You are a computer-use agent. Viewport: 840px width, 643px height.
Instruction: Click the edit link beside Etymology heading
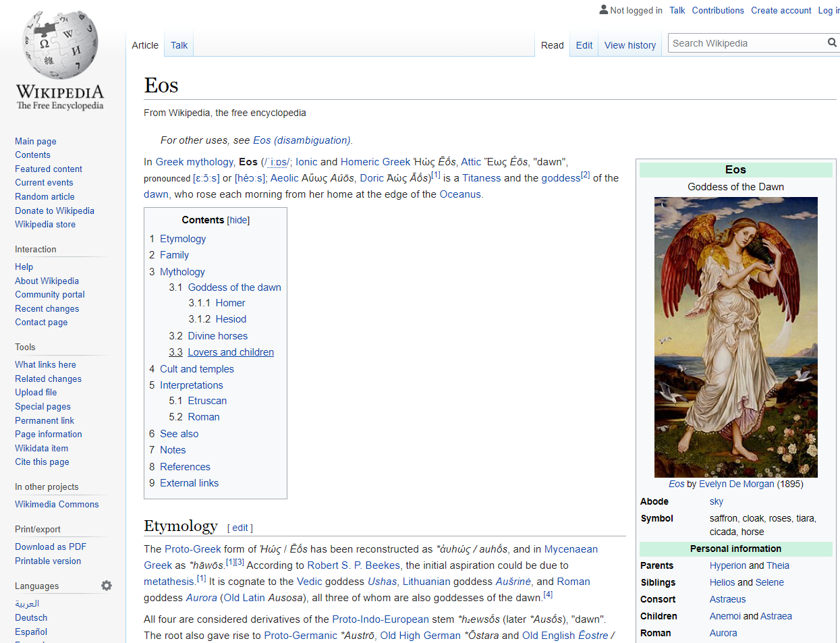240,528
